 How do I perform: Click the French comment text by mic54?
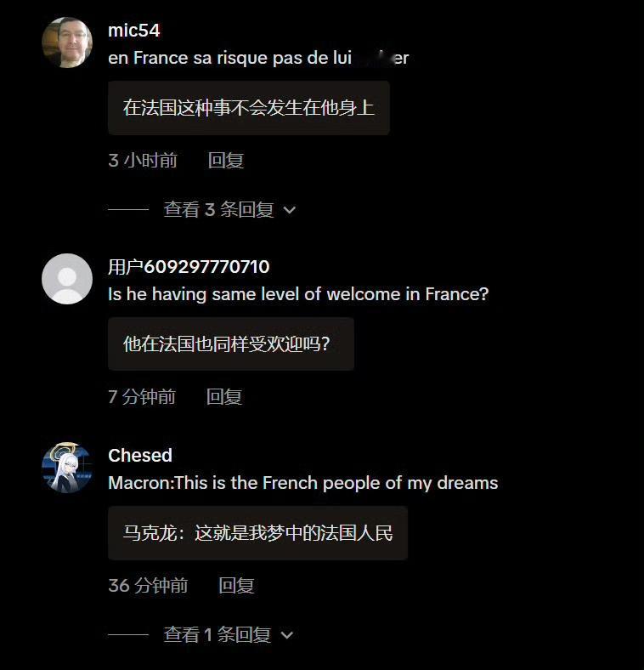[258, 58]
